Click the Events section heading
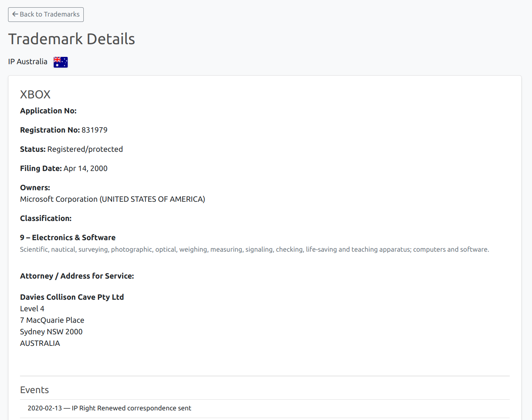The width and height of the screenshot is (532, 420). (x=34, y=390)
